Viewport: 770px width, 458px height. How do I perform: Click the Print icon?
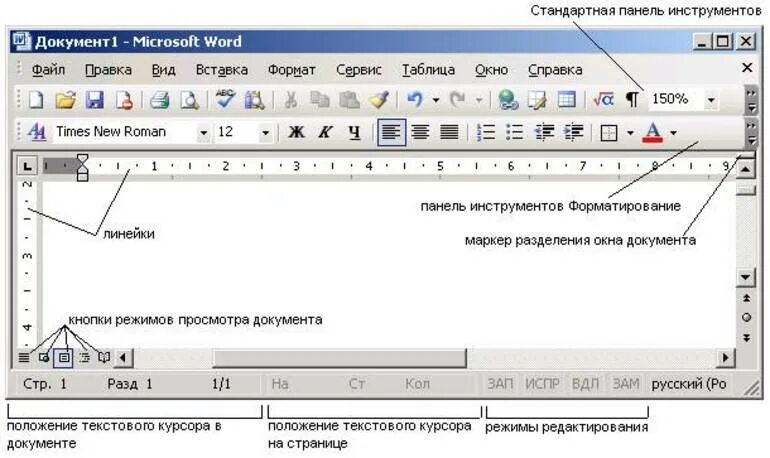[160, 100]
